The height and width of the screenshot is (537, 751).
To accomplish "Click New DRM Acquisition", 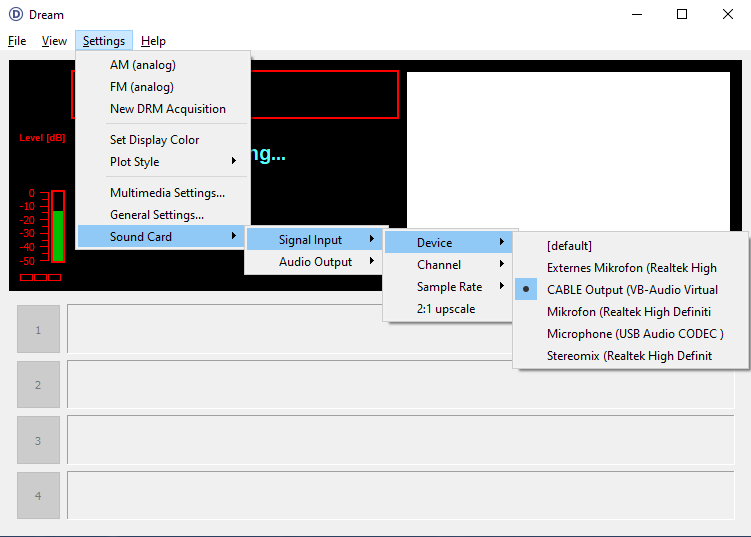I will click(167, 109).
